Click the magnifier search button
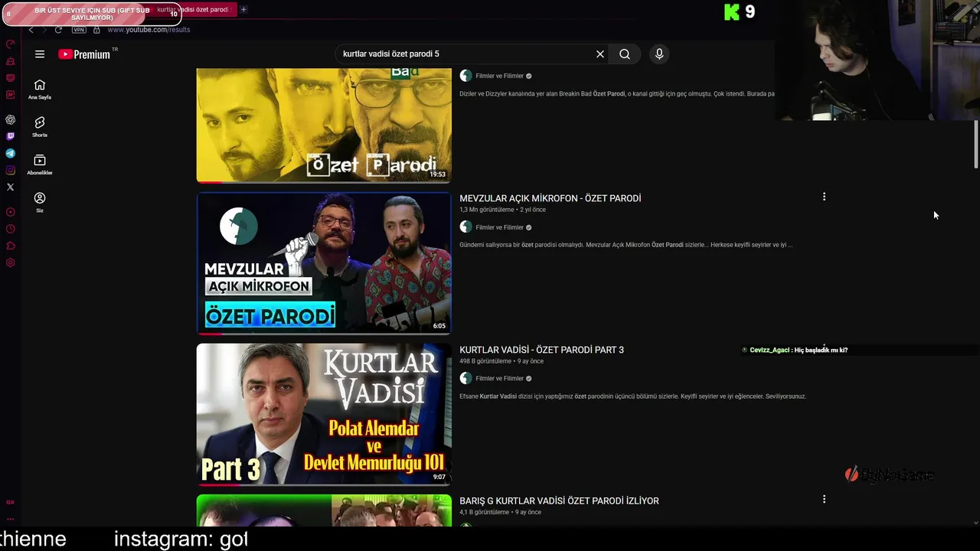Image resolution: width=980 pixels, height=551 pixels. click(625, 54)
